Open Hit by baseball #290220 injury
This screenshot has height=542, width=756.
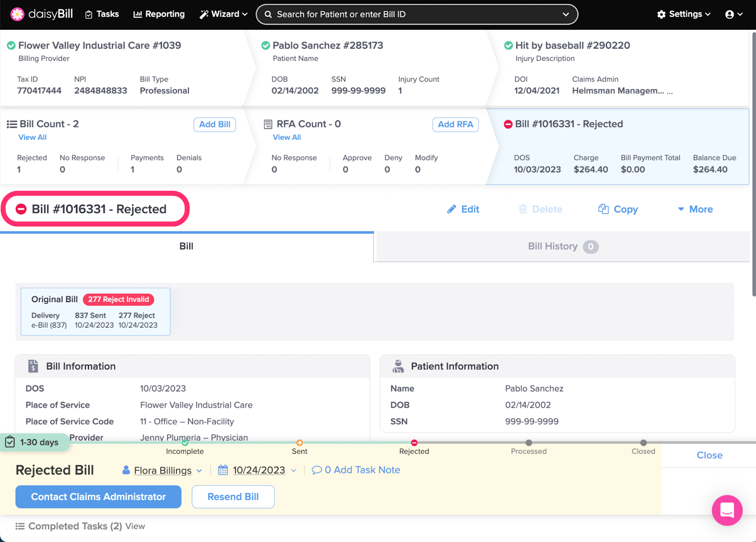coord(573,45)
